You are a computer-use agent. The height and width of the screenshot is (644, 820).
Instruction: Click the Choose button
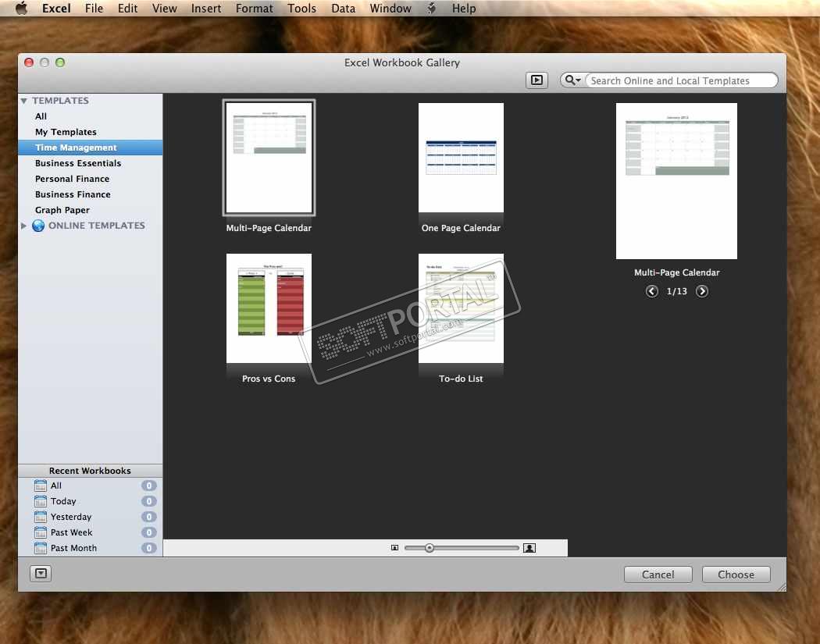coord(736,575)
